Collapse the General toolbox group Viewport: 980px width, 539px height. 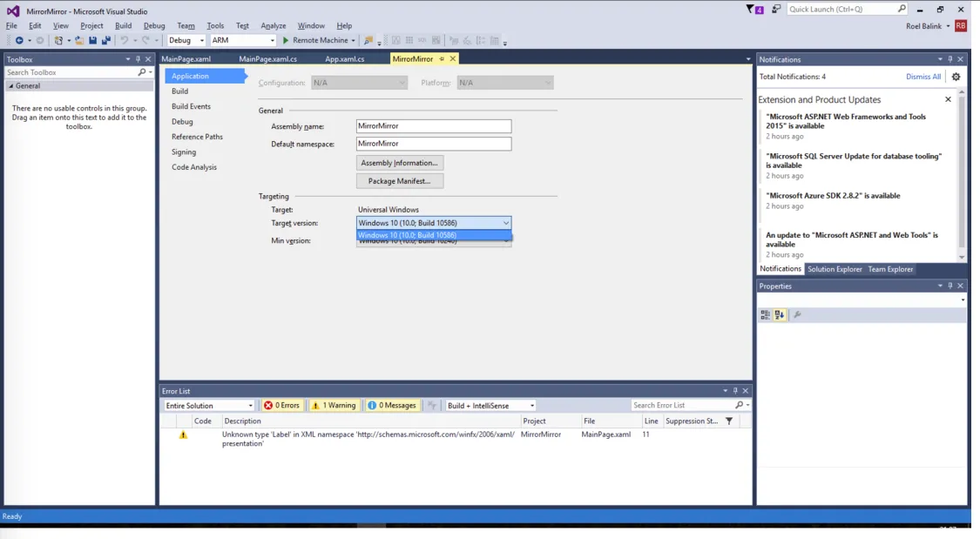(x=10, y=86)
